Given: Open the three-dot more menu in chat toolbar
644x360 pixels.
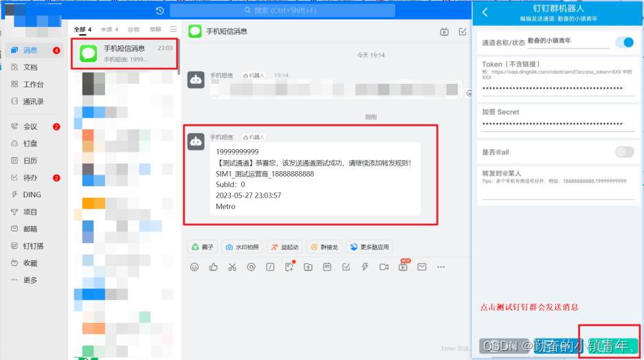Looking at the screenshot, I should click(441, 267).
